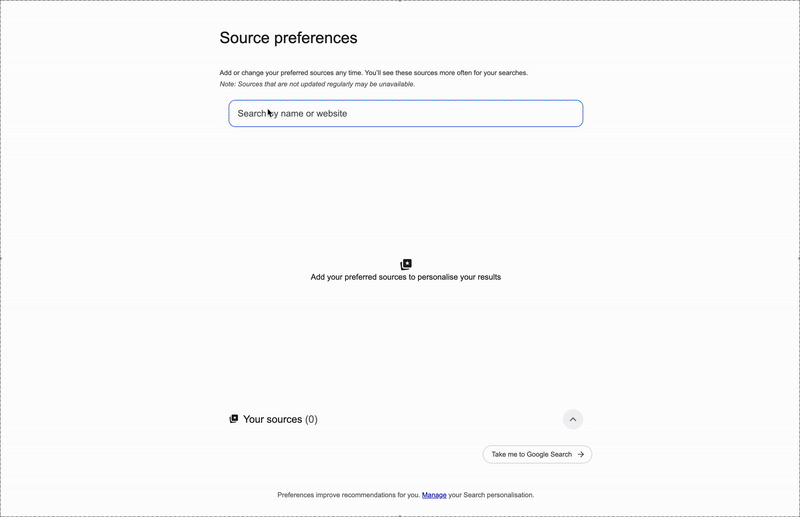
Task: Click the 'your Search personalisation' footer text
Action: pyautogui.click(x=492, y=495)
